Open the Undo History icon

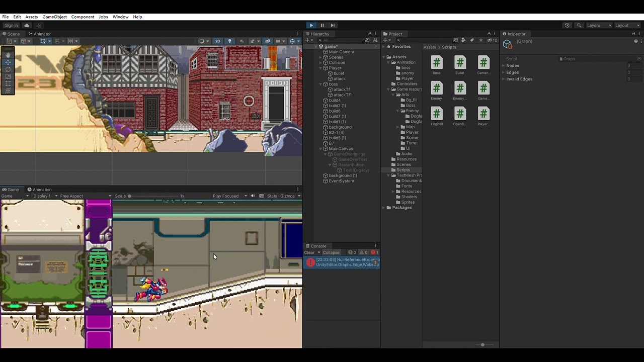567,25
